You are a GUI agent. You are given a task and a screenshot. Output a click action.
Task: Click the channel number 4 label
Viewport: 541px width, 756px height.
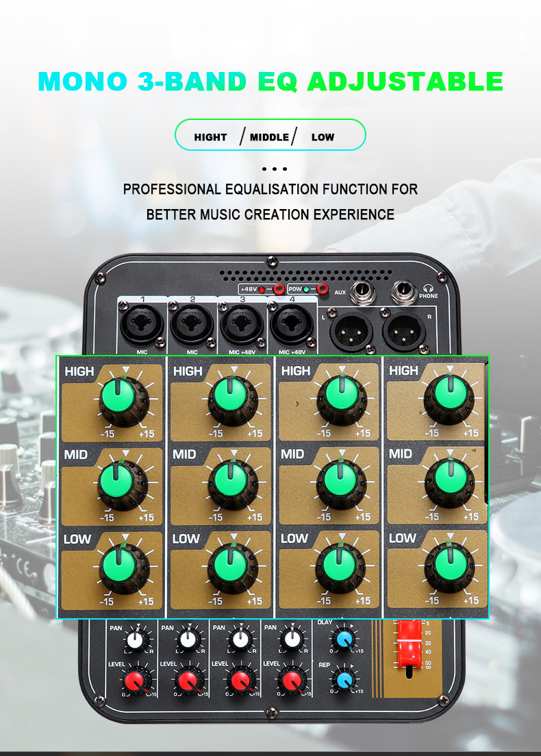tap(292, 300)
